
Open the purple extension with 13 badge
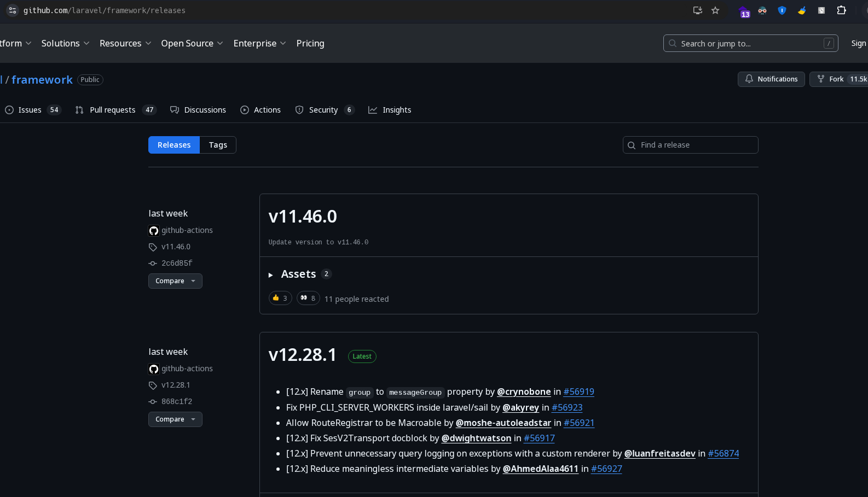click(x=744, y=11)
